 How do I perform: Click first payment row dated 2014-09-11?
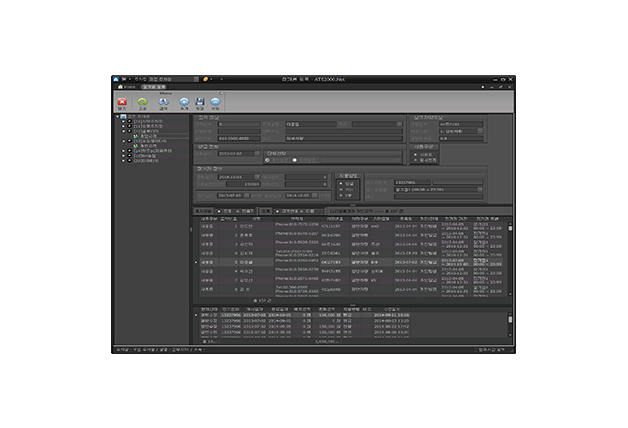point(304,315)
